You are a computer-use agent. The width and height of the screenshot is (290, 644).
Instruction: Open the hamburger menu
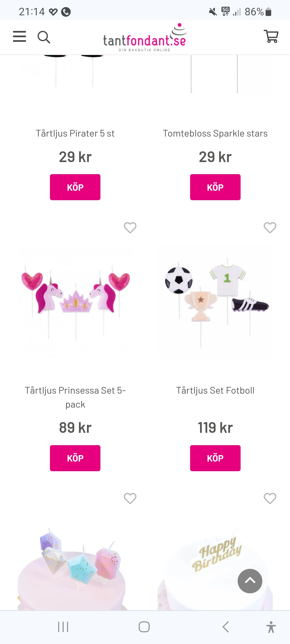pyautogui.click(x=20, y=36)
